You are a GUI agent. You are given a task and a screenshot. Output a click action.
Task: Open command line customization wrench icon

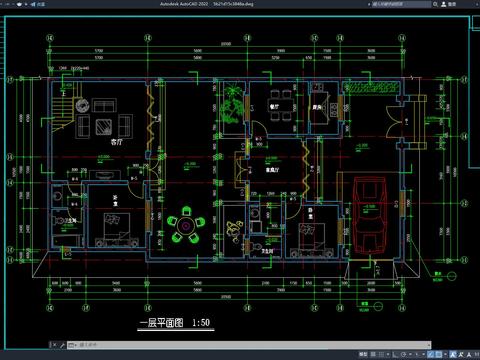pyautogui.click(x=62, y=345)
